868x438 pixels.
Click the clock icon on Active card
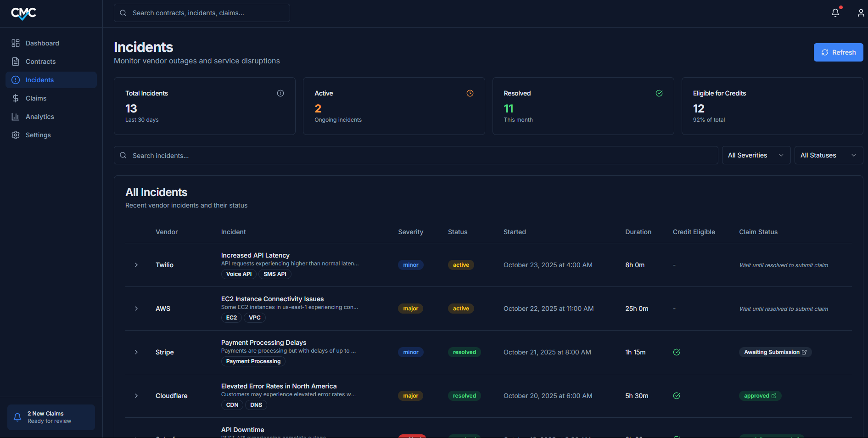pyautogui.click(x=470, y=93)
